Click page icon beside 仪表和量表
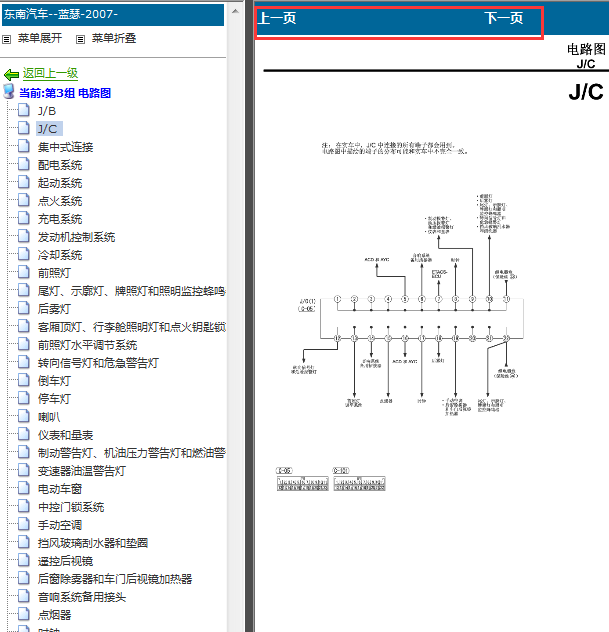Image resolution: width=609 pixels, height=632 pixels. 24,434
